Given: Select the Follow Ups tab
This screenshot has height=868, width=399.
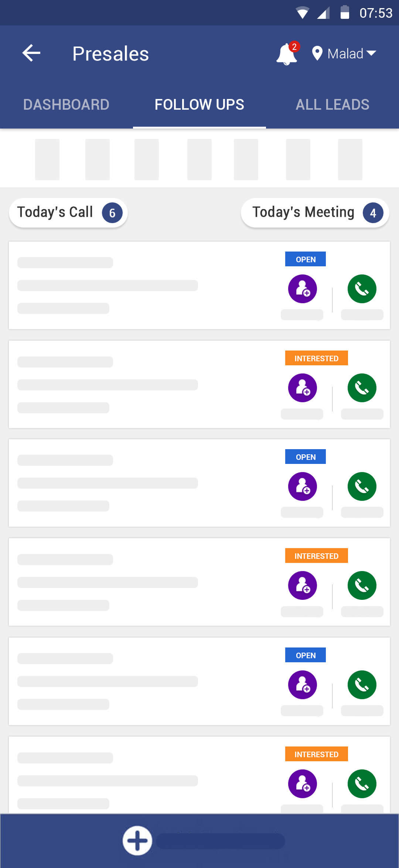Looking at the screenshot, I should coord(199,105).
